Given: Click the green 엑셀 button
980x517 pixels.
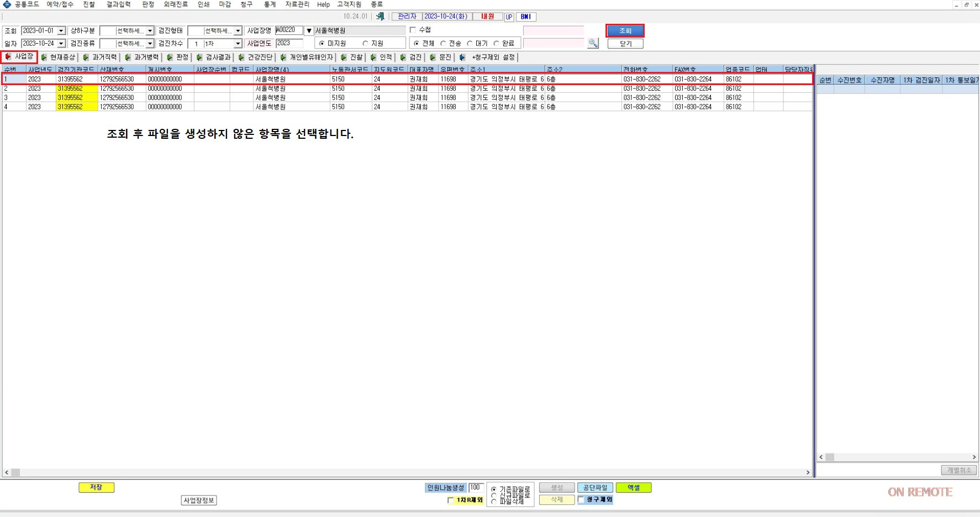Looking at the screenshot, I should [x=633, y=487].
